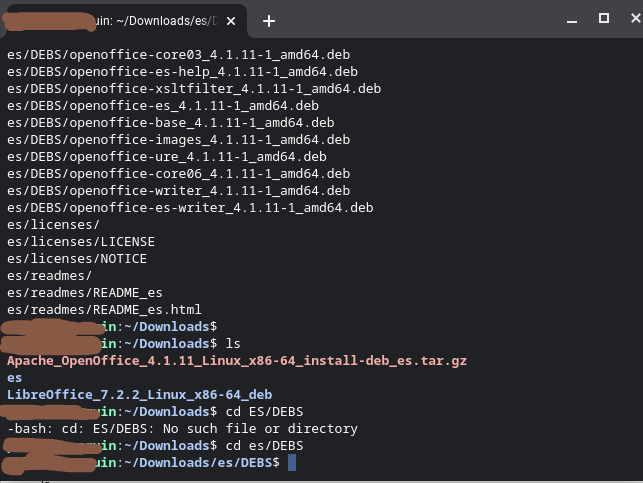643x483 pixels.
Task: Click the openoffice-core03_4.1.11-1_amd64.deb line
Action: point(178,55)
